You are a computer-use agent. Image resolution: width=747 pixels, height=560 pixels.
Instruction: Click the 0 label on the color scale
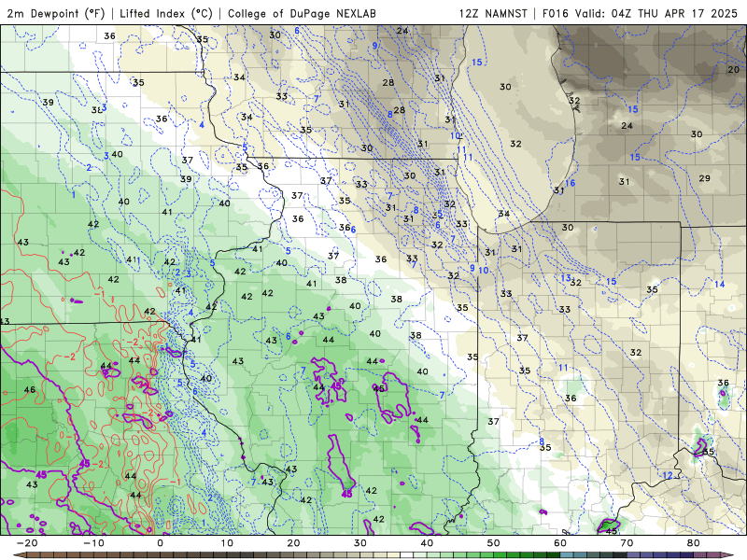click(x=160, y=543)
